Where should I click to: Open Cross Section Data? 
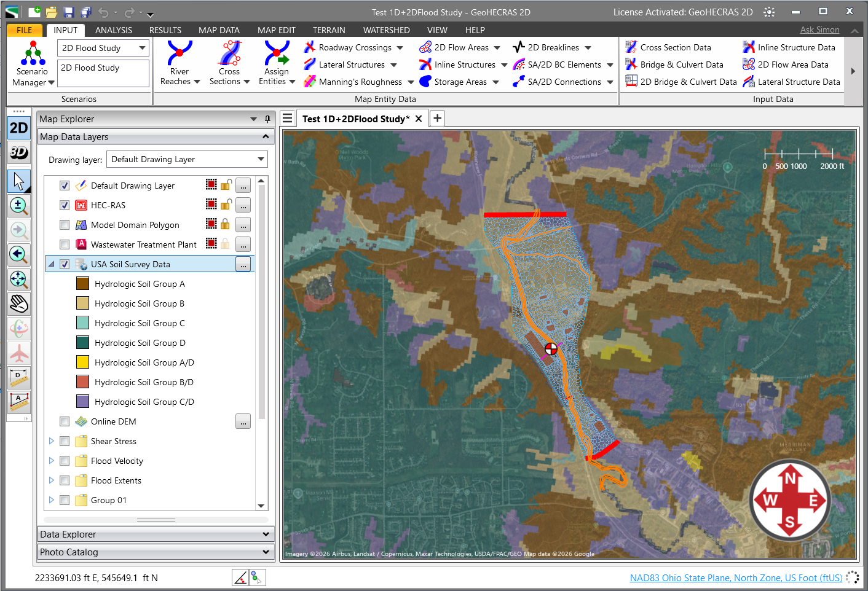point(668,47)
